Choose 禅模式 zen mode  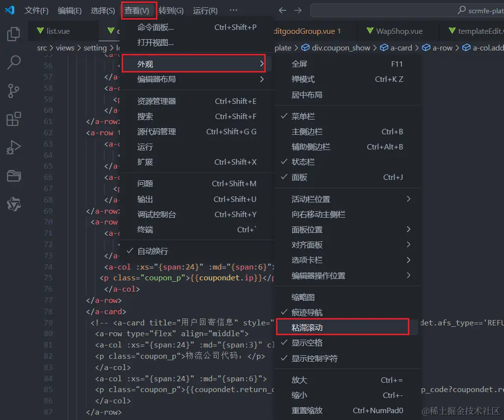tap(347, 79)
